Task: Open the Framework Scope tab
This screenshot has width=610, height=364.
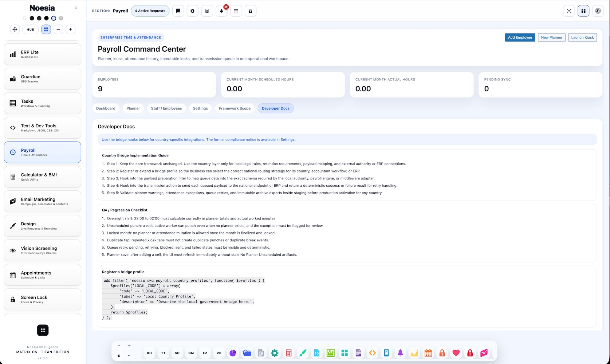Action: click(235, 108)
